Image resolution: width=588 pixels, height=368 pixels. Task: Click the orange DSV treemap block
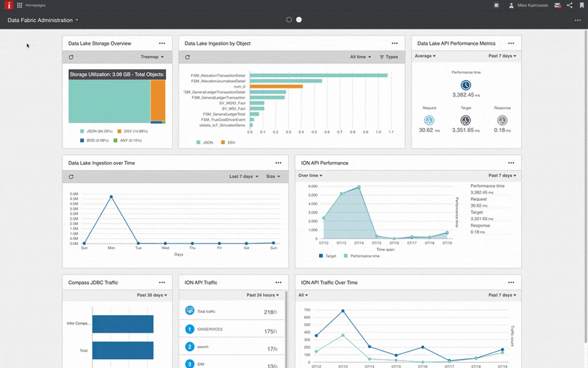point(157,101)
